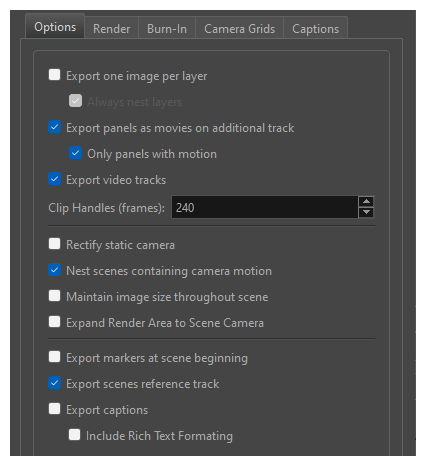Image resolution: width=426 pixels, height=466 pixels.
Task: Go to the Captions tab
Action: tap(315, 28)
